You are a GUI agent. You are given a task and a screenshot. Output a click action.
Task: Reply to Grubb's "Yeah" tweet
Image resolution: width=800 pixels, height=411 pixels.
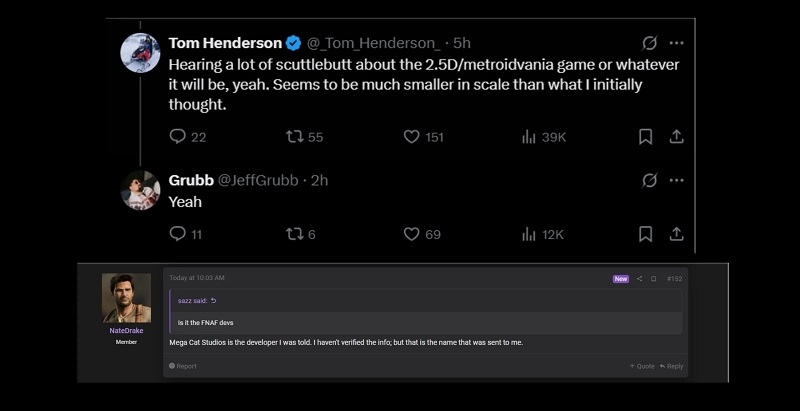[x=178, y=234]
